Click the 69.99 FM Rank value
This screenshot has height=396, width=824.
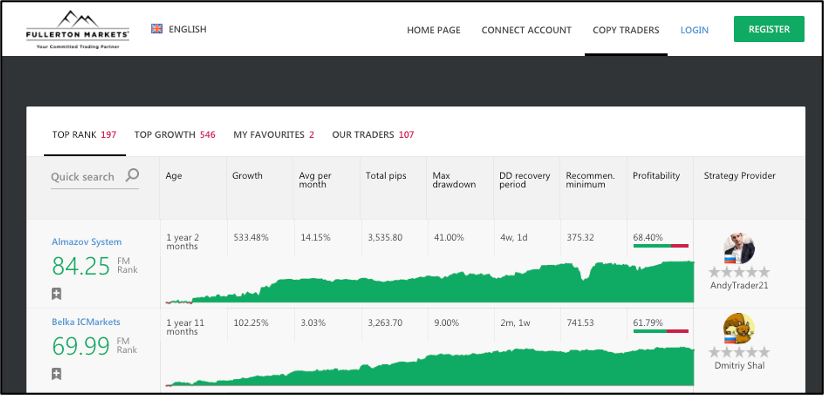point(81,347)
